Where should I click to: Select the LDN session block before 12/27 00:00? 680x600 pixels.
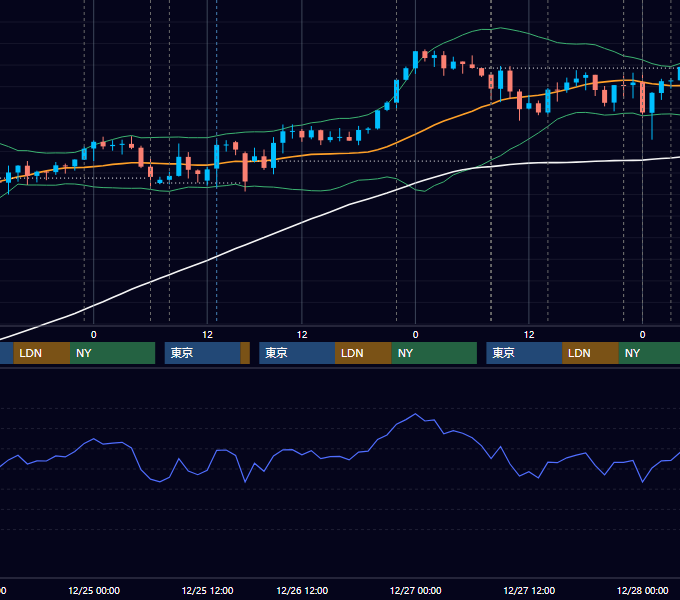tap(363, 353)
